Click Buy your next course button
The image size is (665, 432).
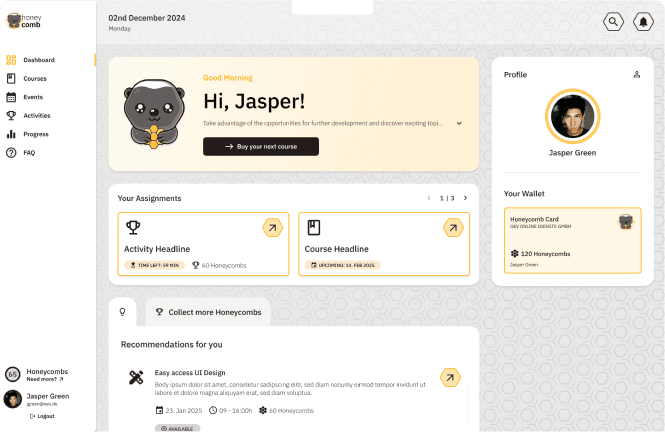261,146
